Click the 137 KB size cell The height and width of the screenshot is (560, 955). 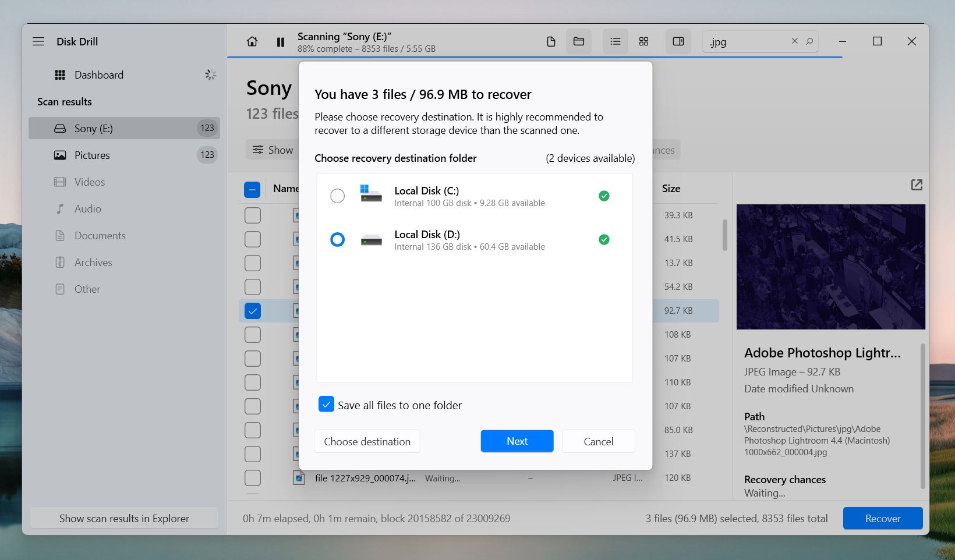pyautogui.click(x=677, y=454)
